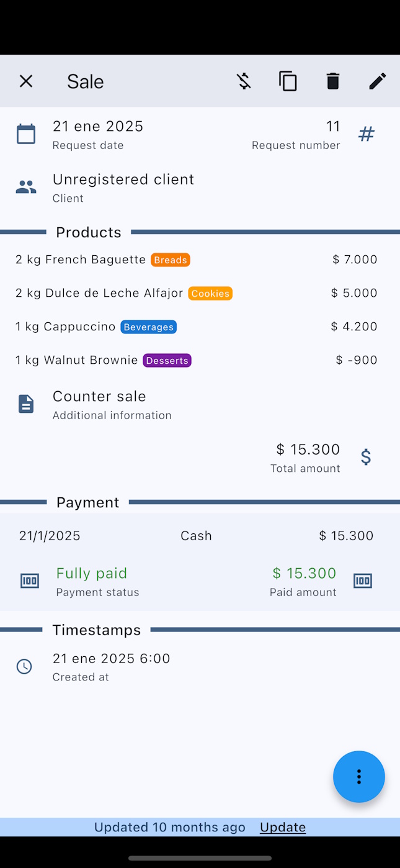
Task: Tap the document icon beside Counter sale
Action: 26,404
